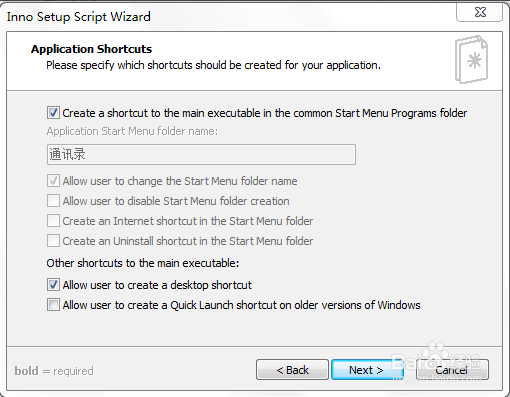Click the desktop shortcut option label text
510x397 pixels.
pyautogui.click(x=157, y=285)
